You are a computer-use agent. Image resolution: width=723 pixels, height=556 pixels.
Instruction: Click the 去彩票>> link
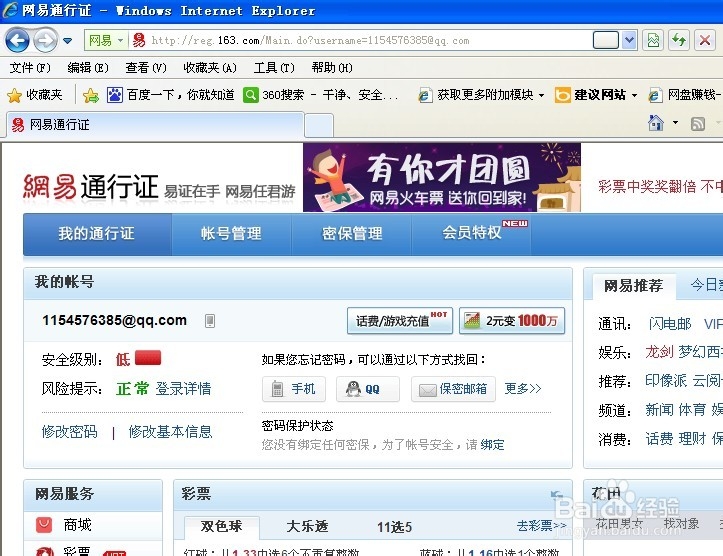click(x=541, y=526)
